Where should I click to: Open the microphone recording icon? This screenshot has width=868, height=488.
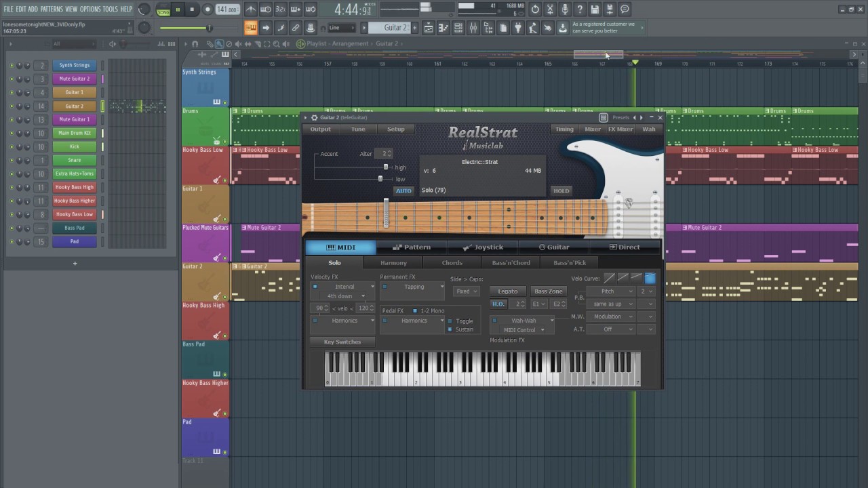(x=565, y=9)
